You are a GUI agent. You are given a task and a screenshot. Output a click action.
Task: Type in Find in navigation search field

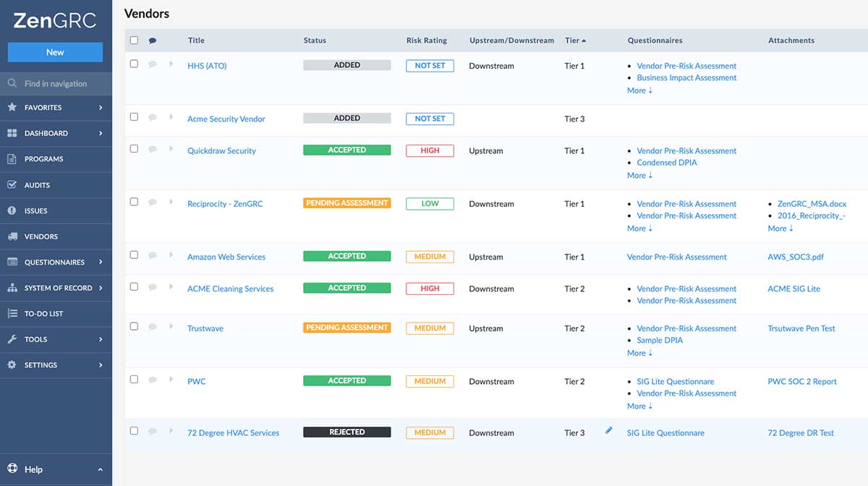tap(61, 84)
